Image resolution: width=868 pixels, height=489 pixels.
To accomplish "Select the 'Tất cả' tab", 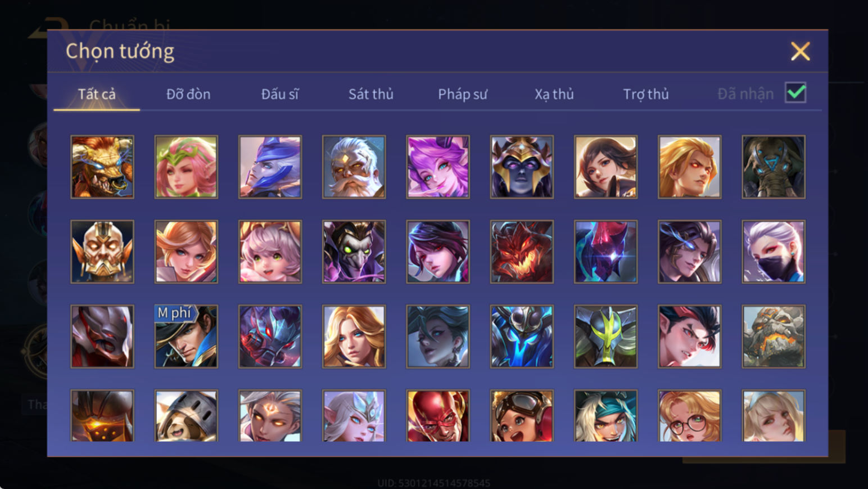I will 97,94.
